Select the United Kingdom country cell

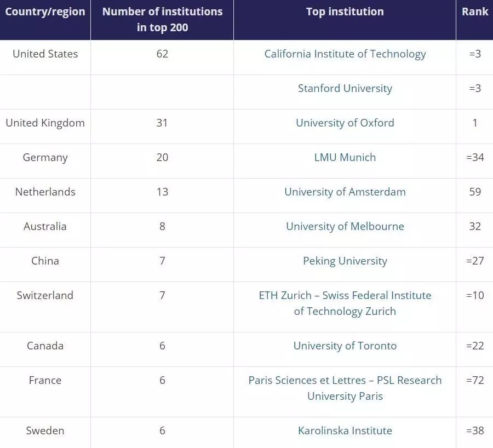(45, 123)
